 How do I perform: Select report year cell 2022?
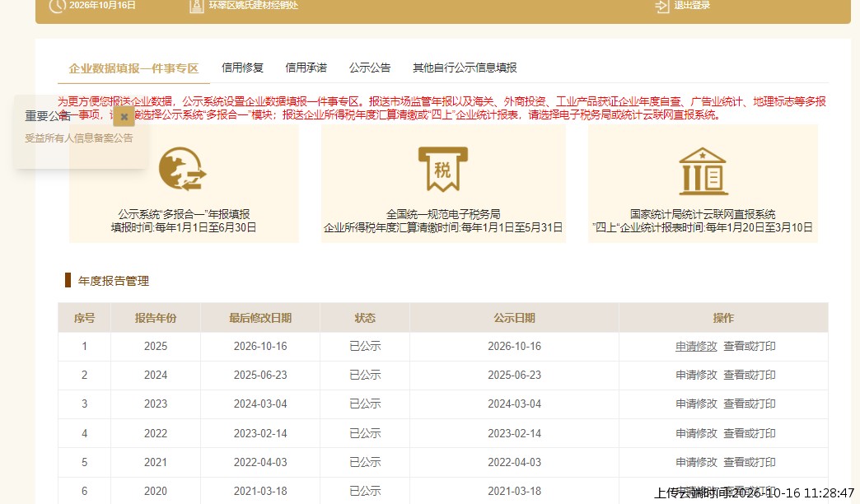coord(156,433)
